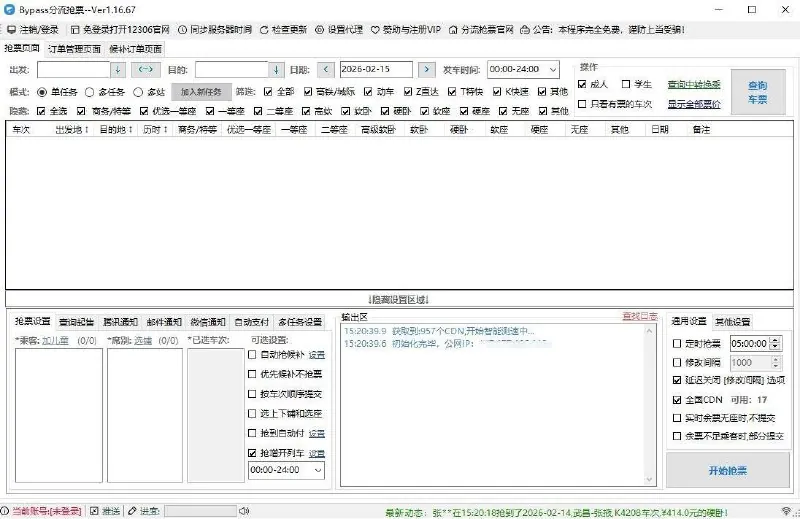Image resolution: width=800 pixels, height=519 pixels.
Task: Click the 注销/登录 toolbar item
Action: coord(33,30)
